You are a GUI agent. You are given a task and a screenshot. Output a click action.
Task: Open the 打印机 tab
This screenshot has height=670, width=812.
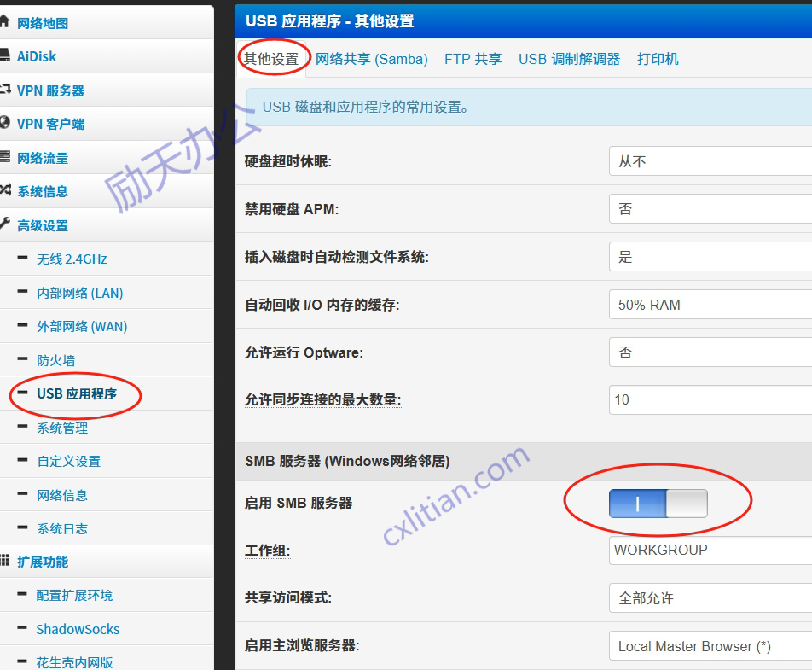tap(658, 59)
